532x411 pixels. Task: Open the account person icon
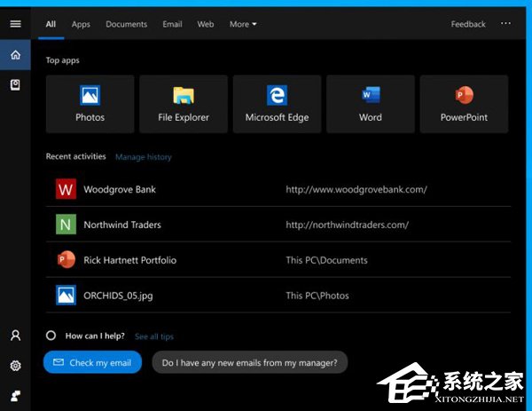coord(15,336)
